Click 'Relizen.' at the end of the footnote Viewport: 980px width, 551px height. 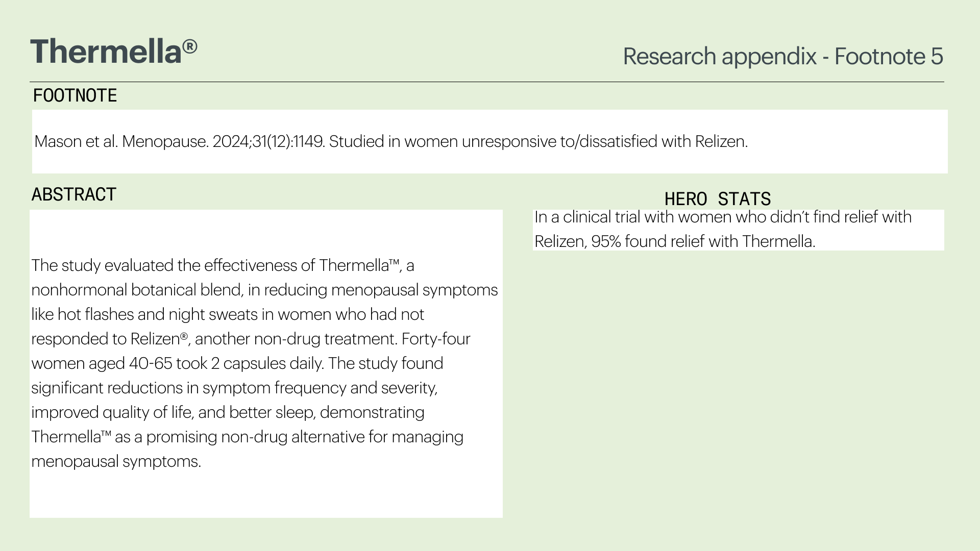(x=721, y=141)
